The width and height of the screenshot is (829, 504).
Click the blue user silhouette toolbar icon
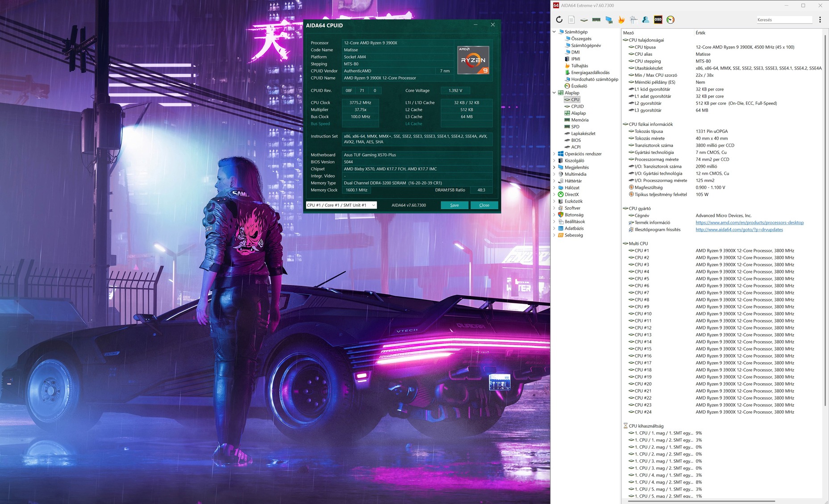click(646, 20)
